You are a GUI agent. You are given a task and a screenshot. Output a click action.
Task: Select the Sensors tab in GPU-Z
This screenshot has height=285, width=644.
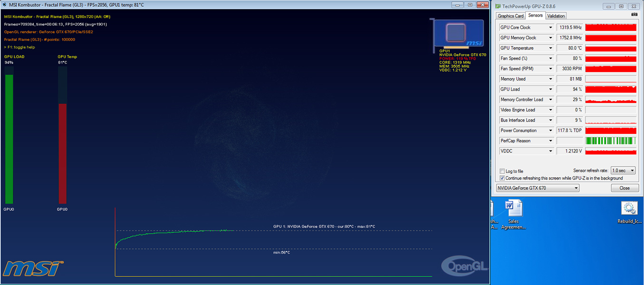coord(535,16)
